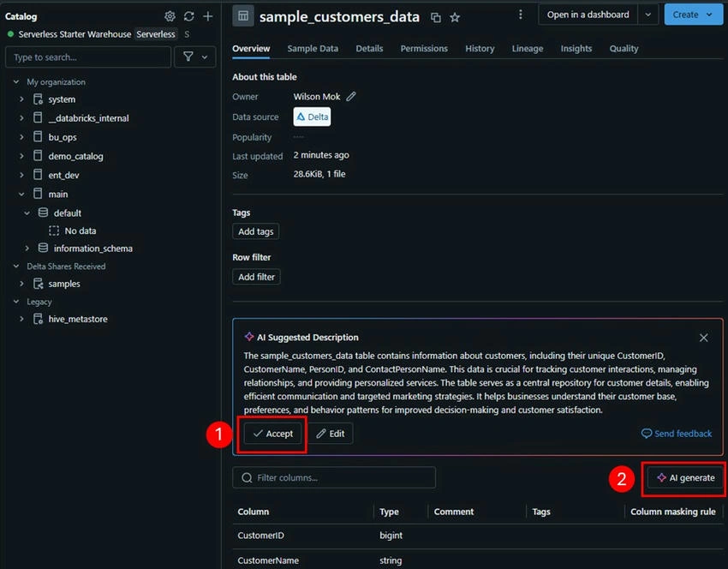Click Open in a dashboard button
The height and width of the screenshot is (569, 728).
[588, 15]
